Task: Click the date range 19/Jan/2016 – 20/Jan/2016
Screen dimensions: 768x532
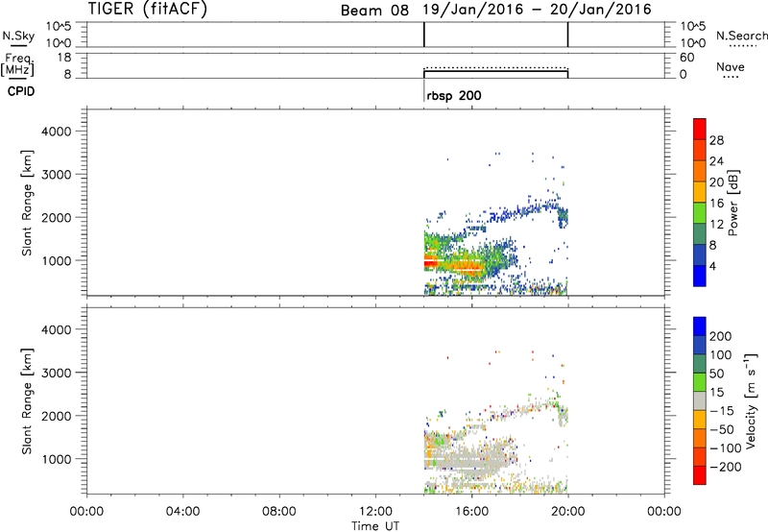Action: click(x=538, y=10)
